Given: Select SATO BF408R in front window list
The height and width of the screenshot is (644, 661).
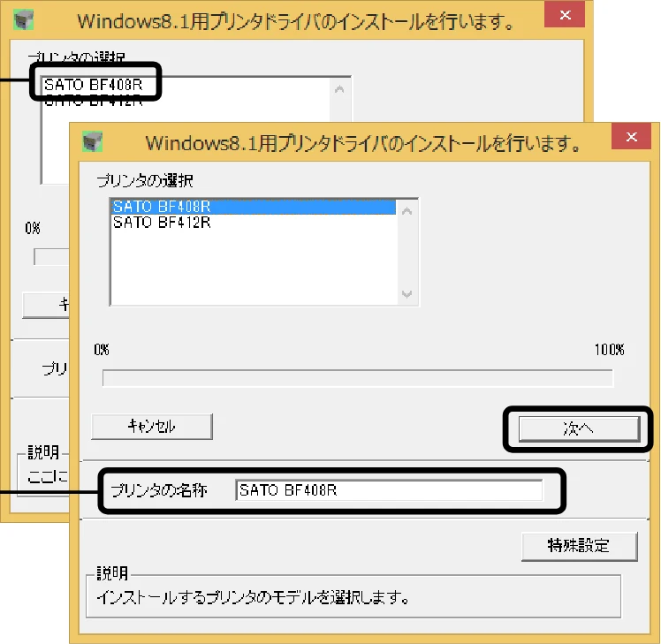Looking at the screenshot, I should [x=254, y=207].
